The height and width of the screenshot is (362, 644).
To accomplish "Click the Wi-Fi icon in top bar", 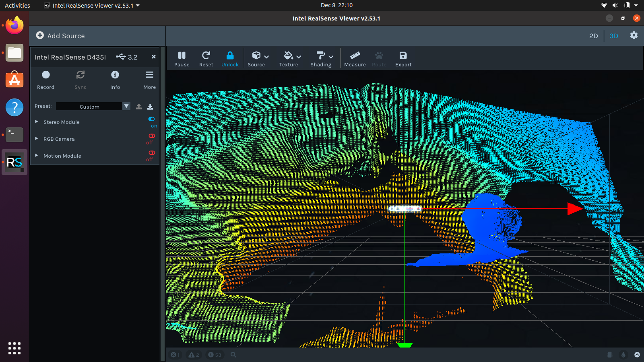I will 604,5.
